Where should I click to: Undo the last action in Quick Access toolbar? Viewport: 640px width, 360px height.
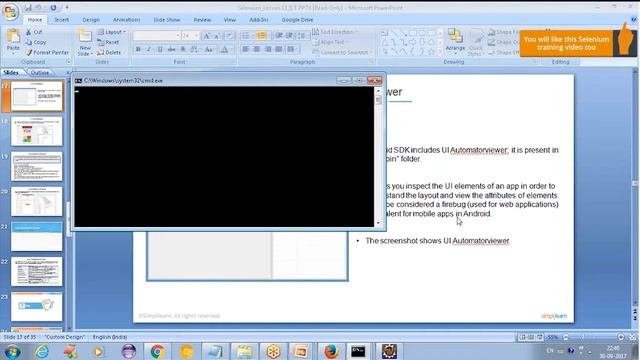[39, 8]
